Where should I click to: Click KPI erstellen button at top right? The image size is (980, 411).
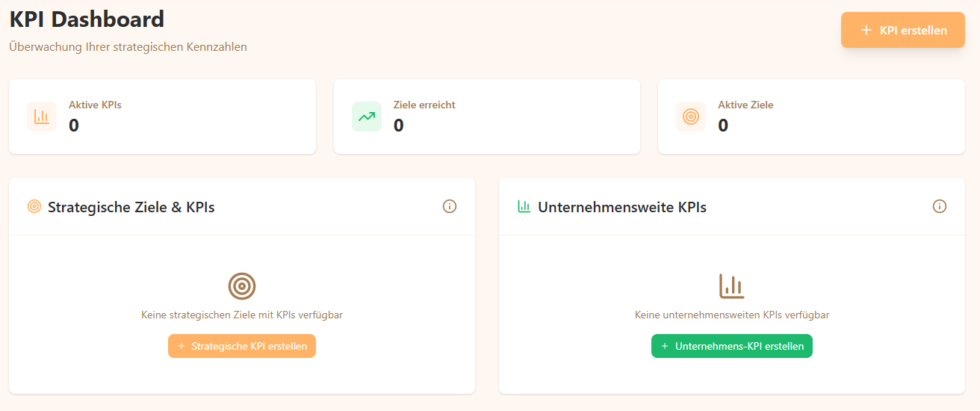coord(903,30)
